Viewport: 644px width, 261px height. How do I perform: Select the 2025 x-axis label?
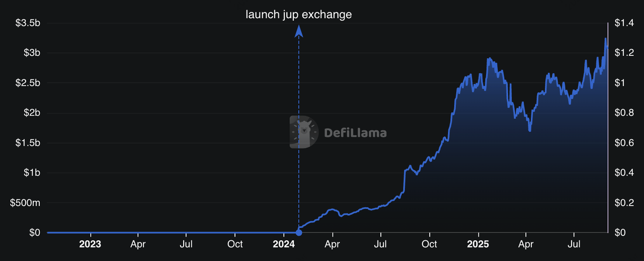coord(477,244)
